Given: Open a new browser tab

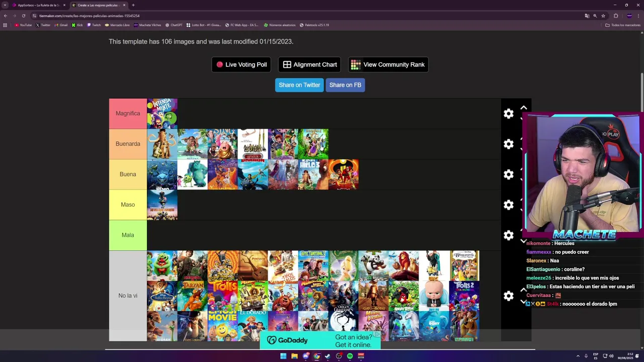Looking at the screenshot, I should tap(133, 5).
